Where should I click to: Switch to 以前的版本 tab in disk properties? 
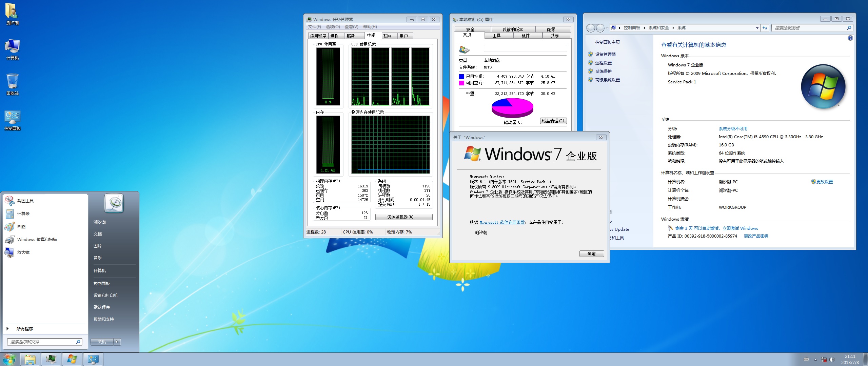click(513, 29)
